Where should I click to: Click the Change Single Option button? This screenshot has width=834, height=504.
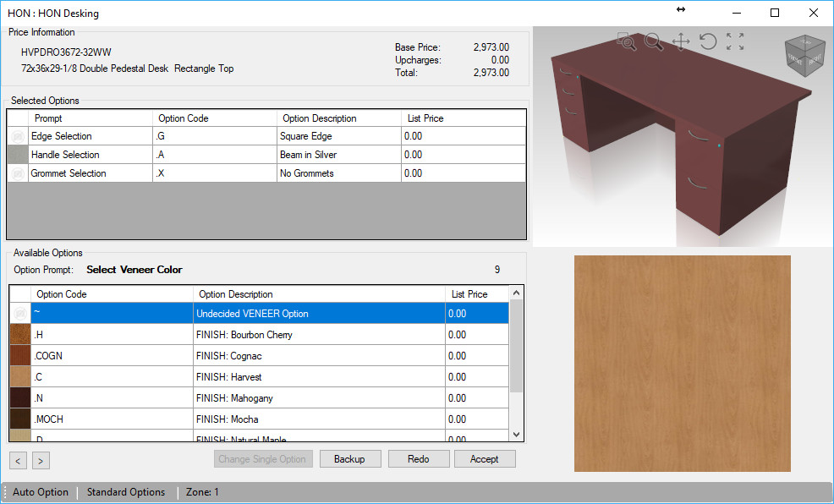(263, 459)
